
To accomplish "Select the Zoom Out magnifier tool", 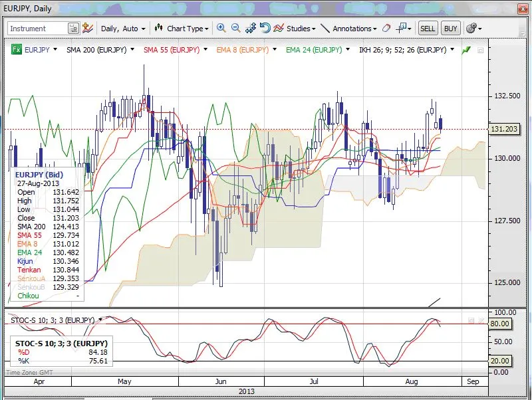I will point(235,29).
